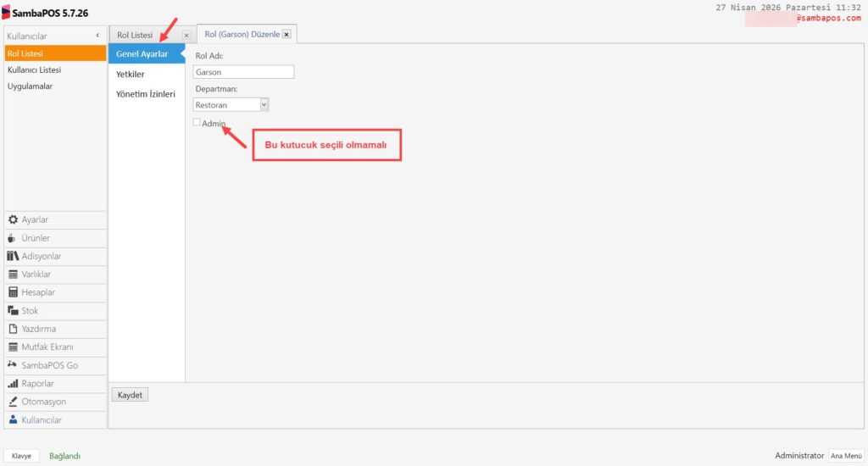868x466 pixels.
Task: Click the Rol Adı text field
Action: [x=243, y=72]
